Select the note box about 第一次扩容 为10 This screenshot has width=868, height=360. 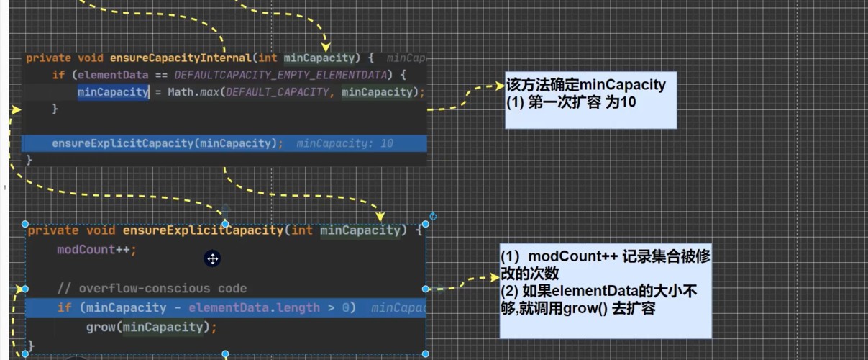tap(590, 99)
